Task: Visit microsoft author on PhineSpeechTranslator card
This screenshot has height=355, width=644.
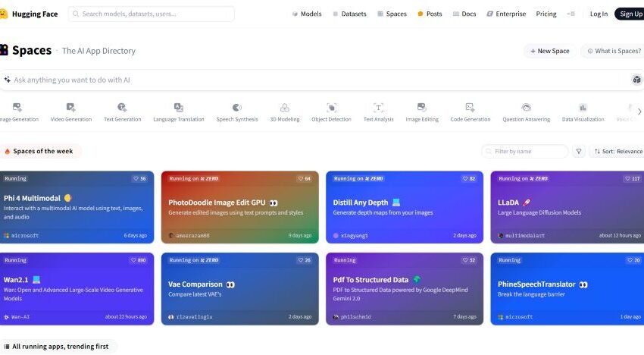Action: click(515, 317)
